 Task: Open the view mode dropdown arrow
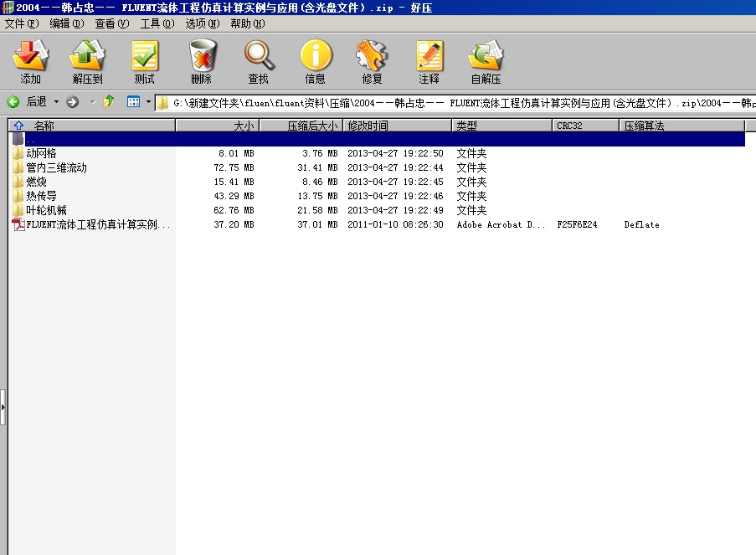(148, 102)
